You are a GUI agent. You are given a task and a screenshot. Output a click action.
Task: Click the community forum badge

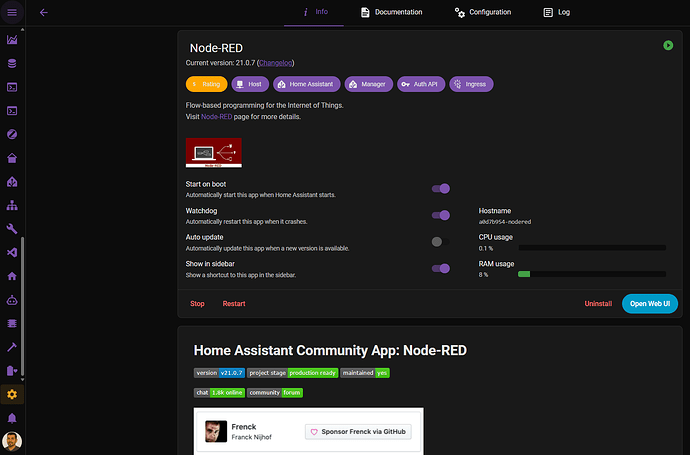point(275,393)
